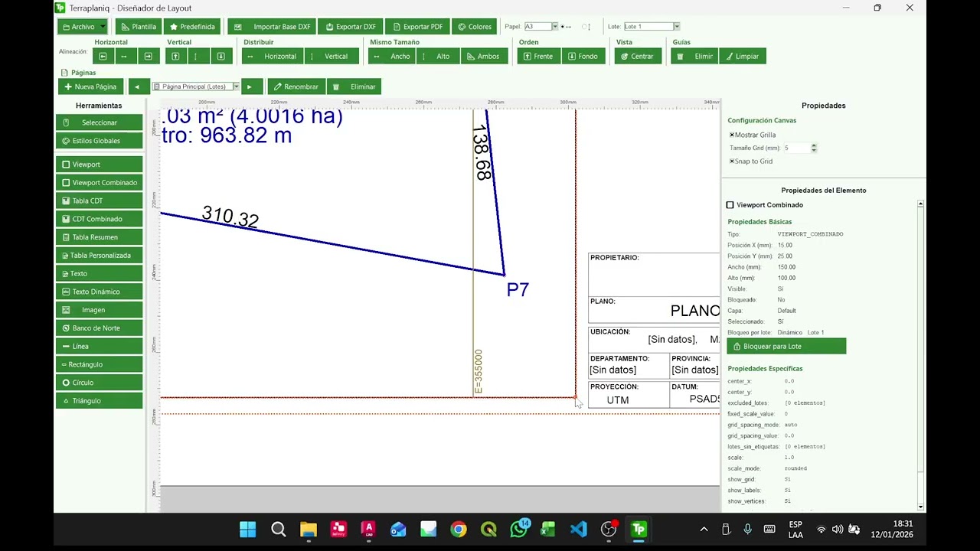Open the Plantilla option

[x=139, y=27]
